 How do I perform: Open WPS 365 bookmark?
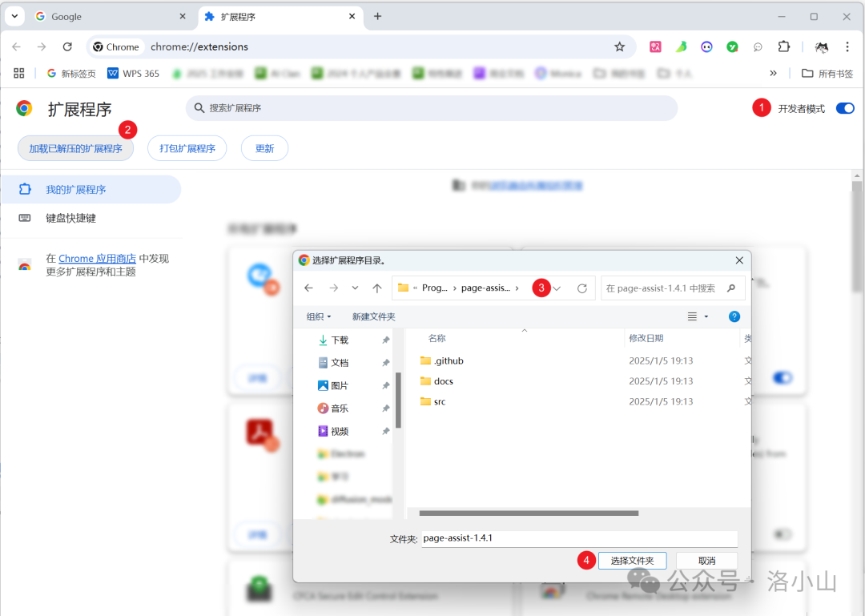pyautogui.click(x=134, y=74)
